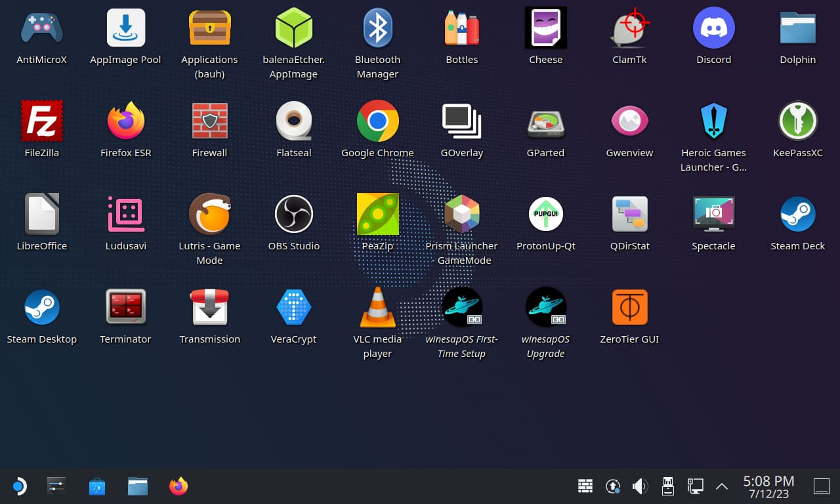Select the ClamTk antivirus icon
Viewport: 840px width, 504px height.
pos(629,28)
